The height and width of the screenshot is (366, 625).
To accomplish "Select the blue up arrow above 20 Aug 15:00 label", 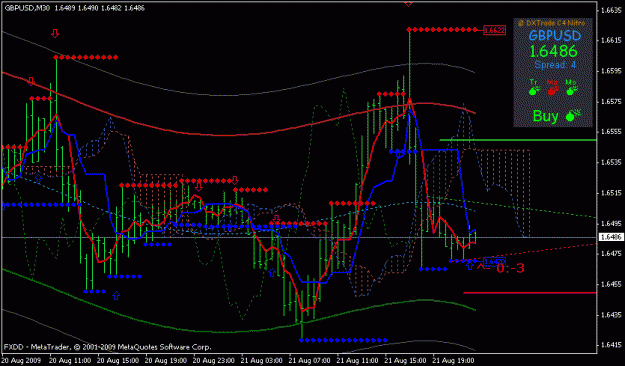I will click(x=116, y=295).
